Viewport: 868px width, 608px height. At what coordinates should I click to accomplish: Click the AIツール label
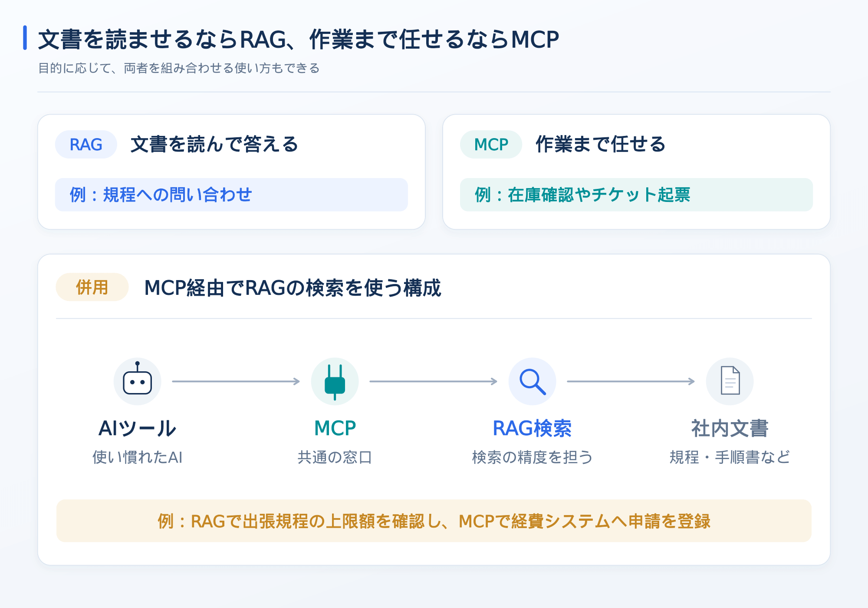[x=137, y=428]
